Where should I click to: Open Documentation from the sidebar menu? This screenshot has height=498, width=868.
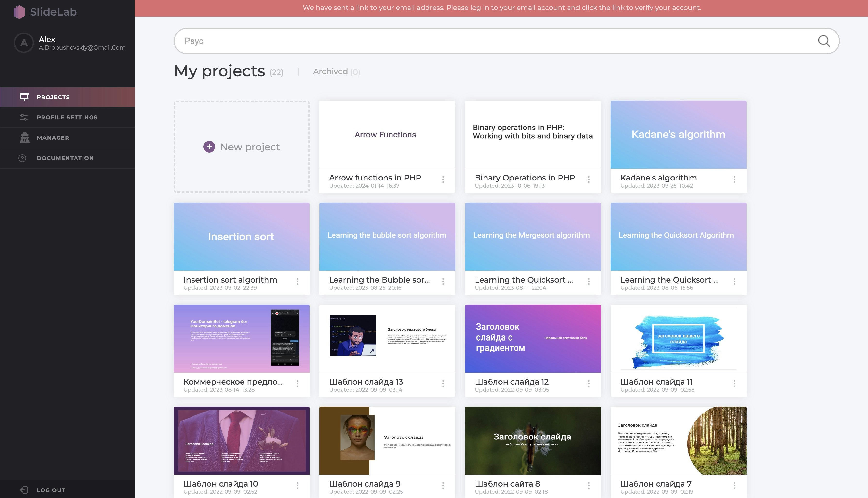pos(65,158)
